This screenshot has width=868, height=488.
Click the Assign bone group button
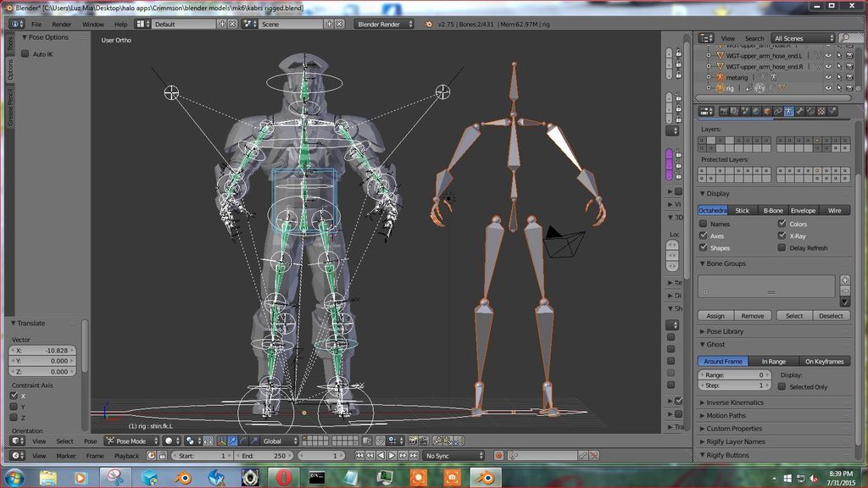coord(715,315)
